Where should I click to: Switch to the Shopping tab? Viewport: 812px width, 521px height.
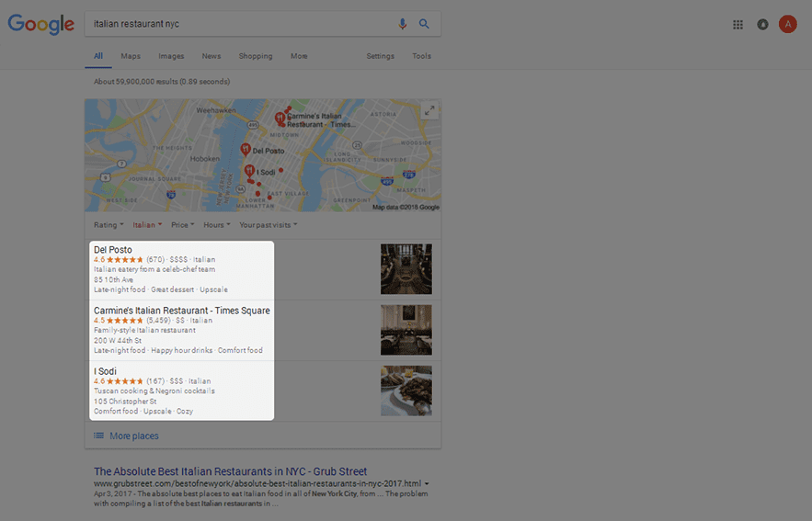click(256, 56)
